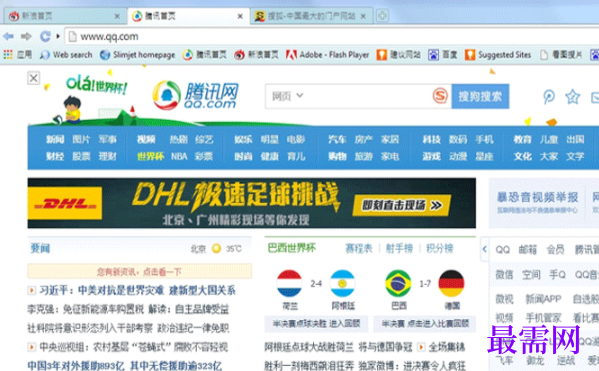The image size is (599, 371).
Task: Open the Slimjet homepage bookmark
Action: [x=138, y=55]
